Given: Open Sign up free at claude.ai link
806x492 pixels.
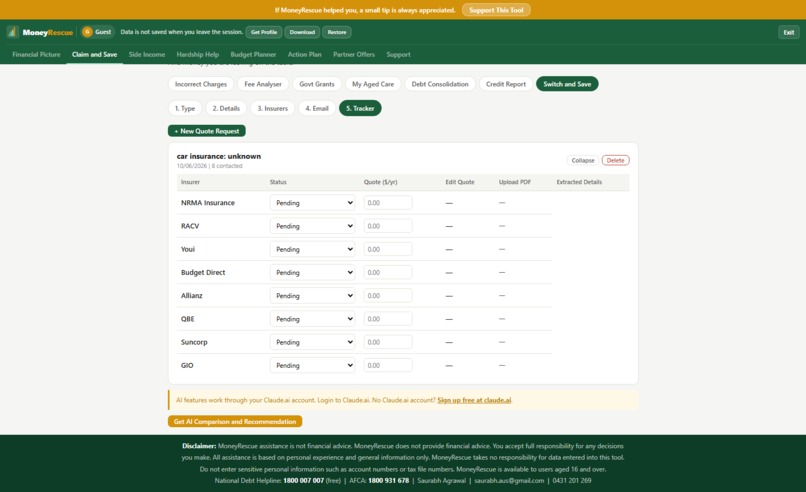Looking at the screenshot, I should click(x=474, y=400).
